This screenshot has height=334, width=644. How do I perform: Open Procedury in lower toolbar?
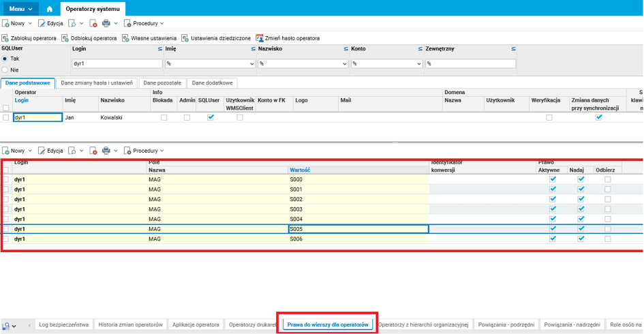point(144,151)
